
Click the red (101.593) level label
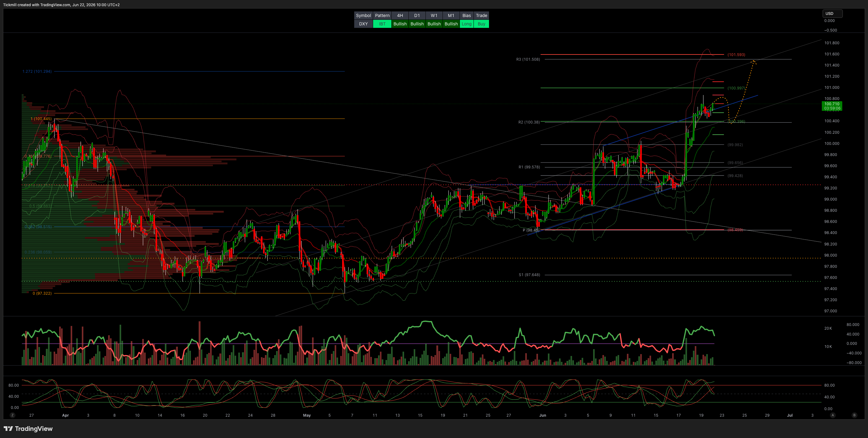[736, 54]
